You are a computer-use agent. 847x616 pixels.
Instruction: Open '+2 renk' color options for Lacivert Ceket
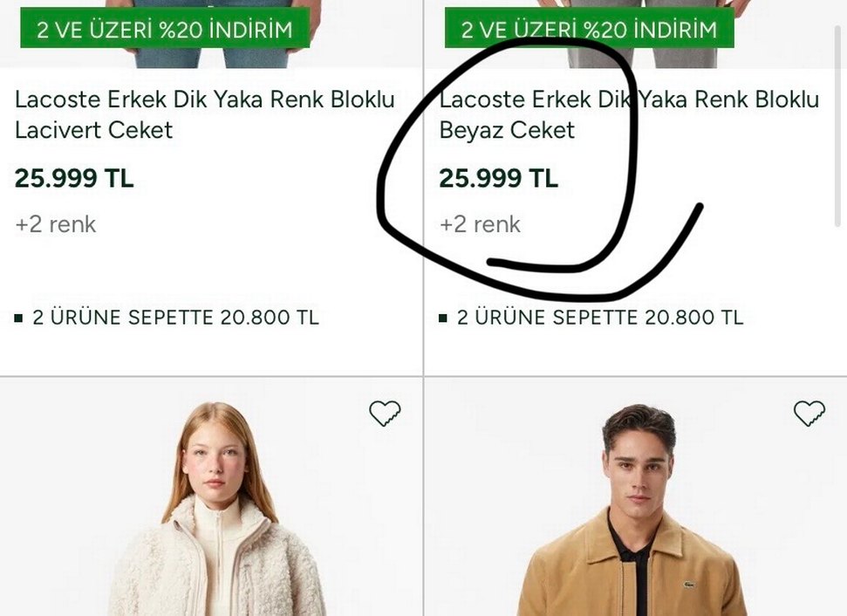(54, 224)
